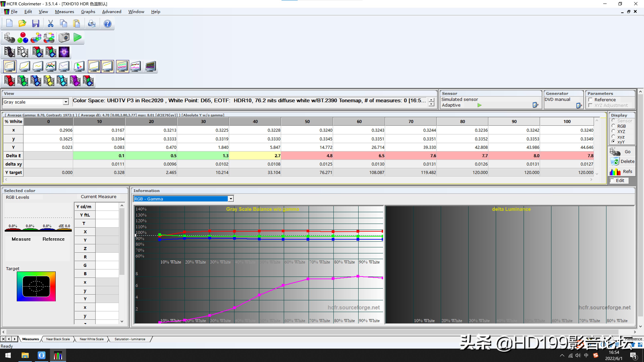Viewport: 644px width, 362px height.
Task: Open the RGB - Gamma information dropdown
Action: click(230, 199)
